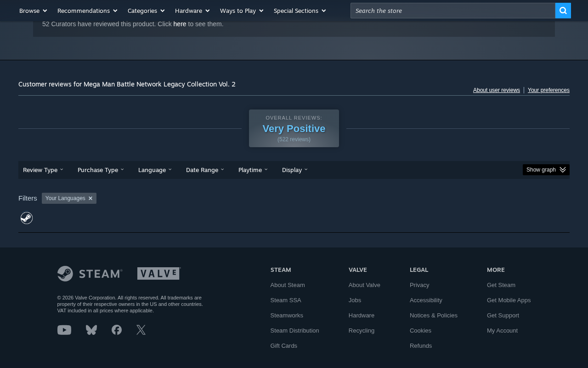Open Steamworks footer link
The image size is (588, 368).
tap(287, 316)
